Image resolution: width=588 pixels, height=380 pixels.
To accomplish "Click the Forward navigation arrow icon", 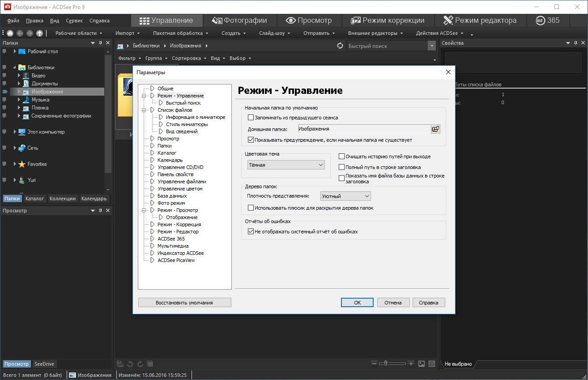I will point(30,33).
